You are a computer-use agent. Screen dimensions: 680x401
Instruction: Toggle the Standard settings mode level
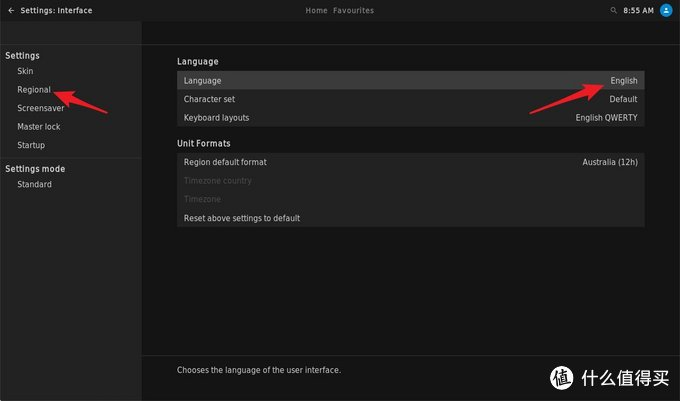(34, 184)
